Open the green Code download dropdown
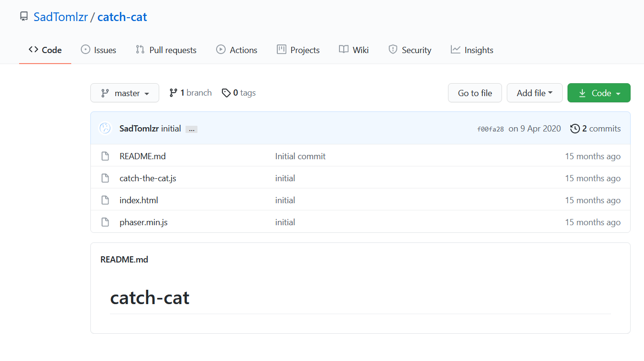 pos(599,93)
